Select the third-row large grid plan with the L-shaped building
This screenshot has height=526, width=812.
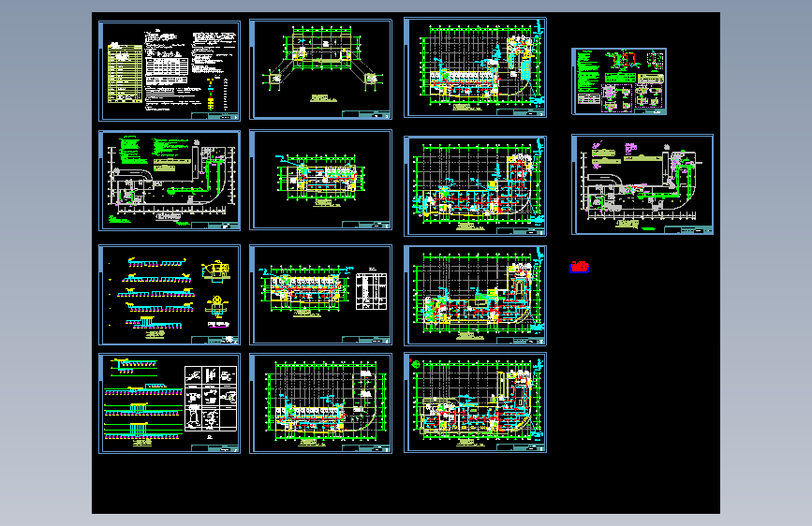[x=475, y=296]
